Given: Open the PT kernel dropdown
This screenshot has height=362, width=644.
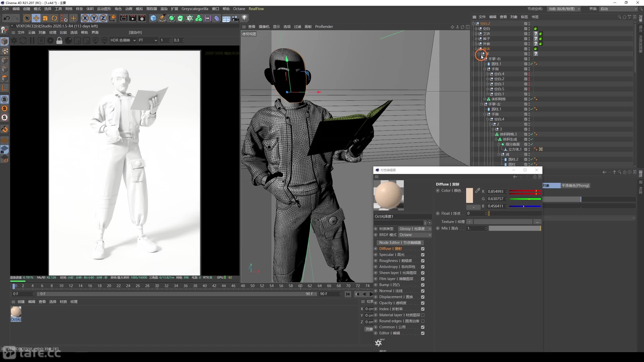Looking at the screenshot, I should [x=148, y=40].
